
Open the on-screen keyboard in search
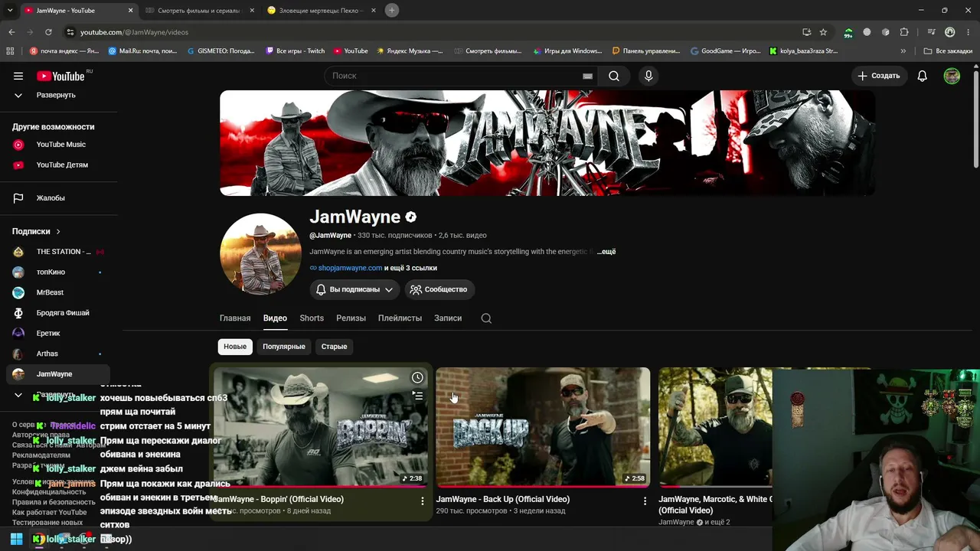tap(587, 76)
